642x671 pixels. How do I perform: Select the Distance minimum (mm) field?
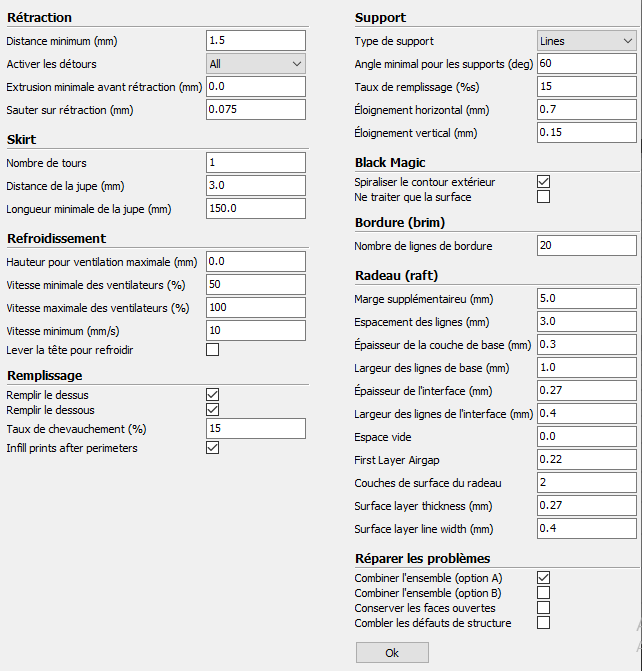point(256,41)
